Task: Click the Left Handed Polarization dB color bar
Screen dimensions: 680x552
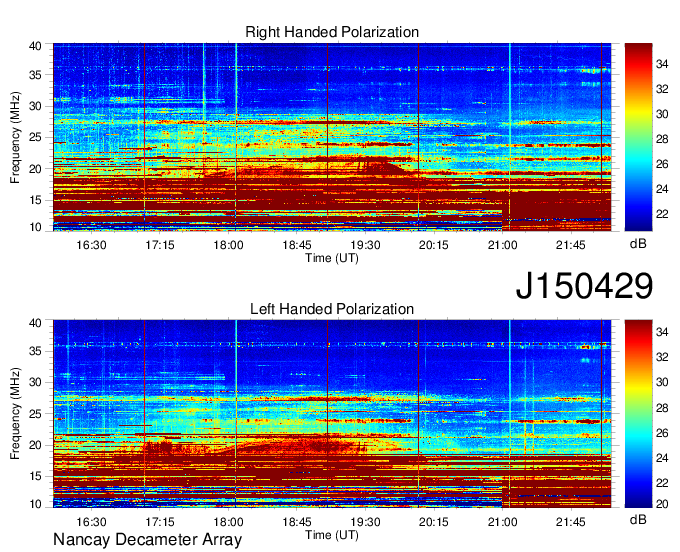Action: pyautogui.click(x=638, y=414)
